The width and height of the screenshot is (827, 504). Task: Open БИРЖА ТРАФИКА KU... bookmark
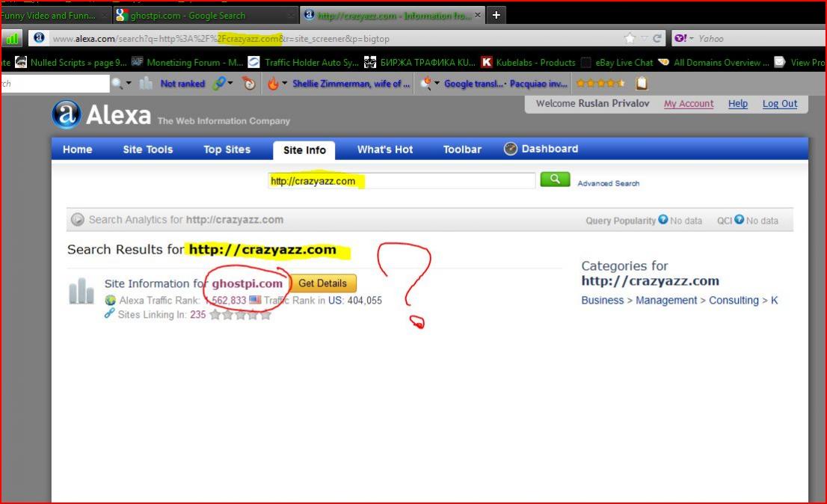tap(419, 62)
